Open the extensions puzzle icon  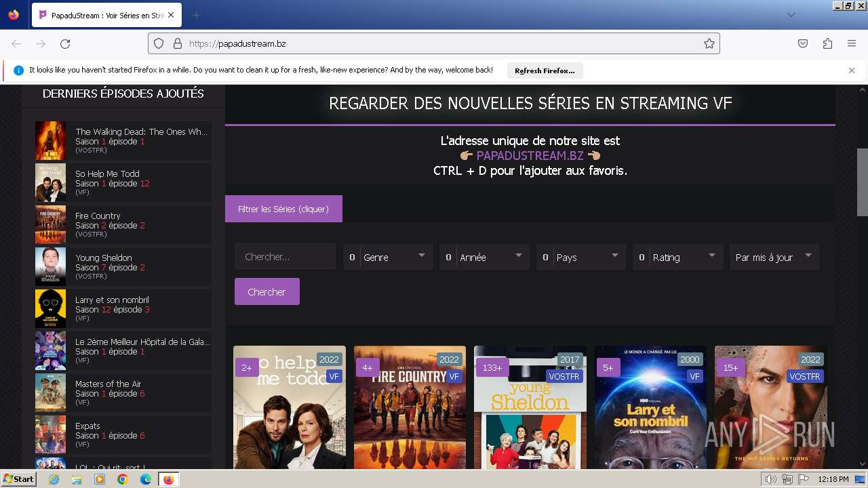tap(827, 43)
